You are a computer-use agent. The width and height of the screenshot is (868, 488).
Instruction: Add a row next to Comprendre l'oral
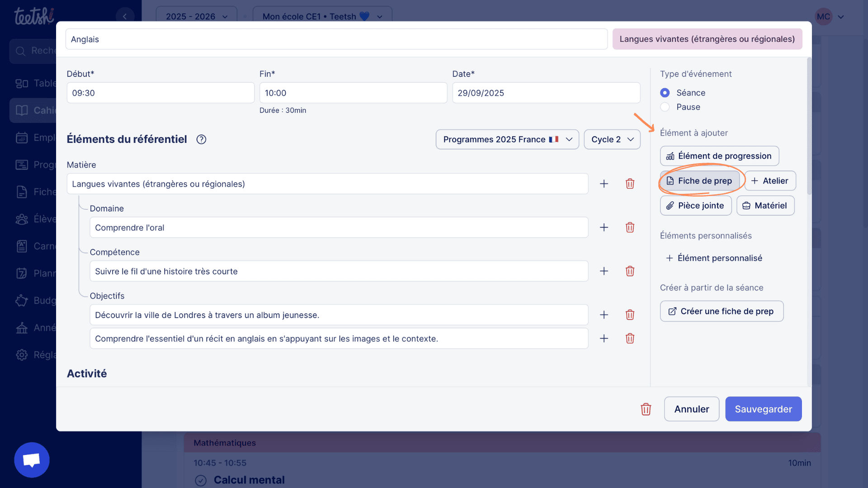[604, 227]
